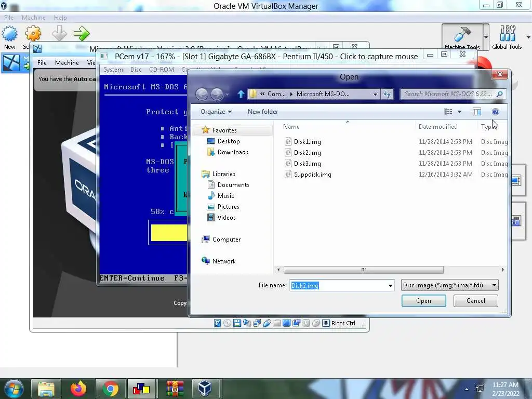Open the Pictures library
Image resolution: width=532 pixels, height=399 pixels.
click(x=229, y=207)
